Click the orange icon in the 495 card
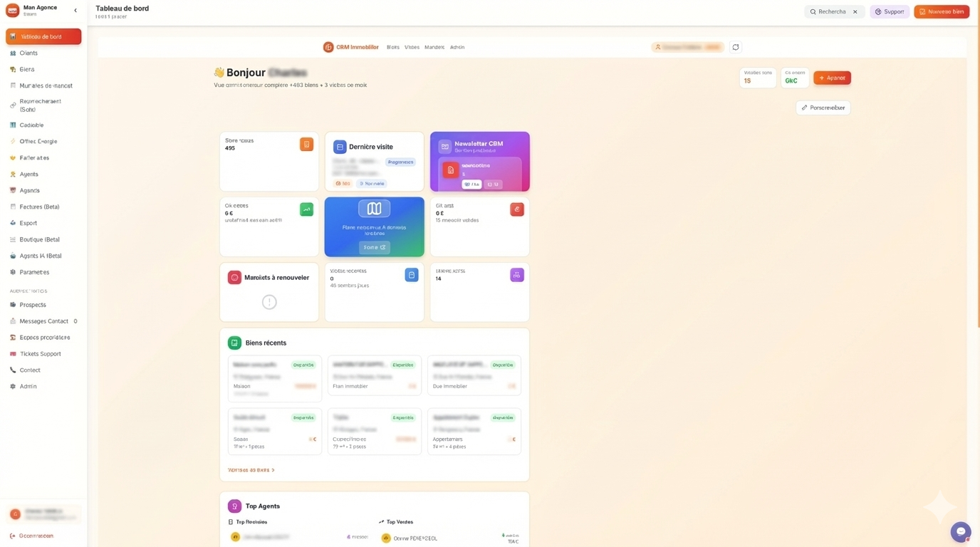The image size is (980, 547). (306, 144)
